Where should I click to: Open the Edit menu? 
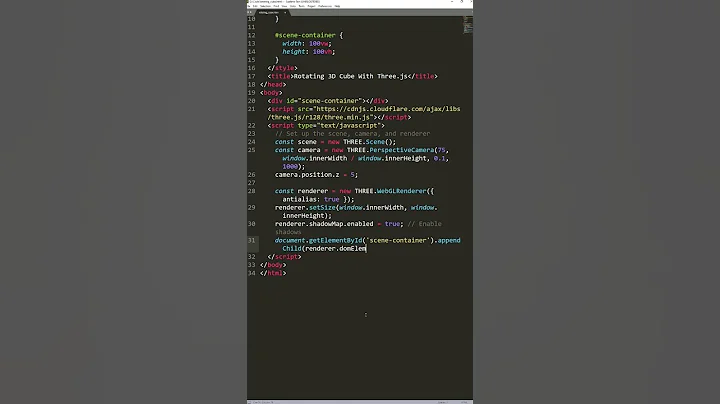(x=255, y=6)
